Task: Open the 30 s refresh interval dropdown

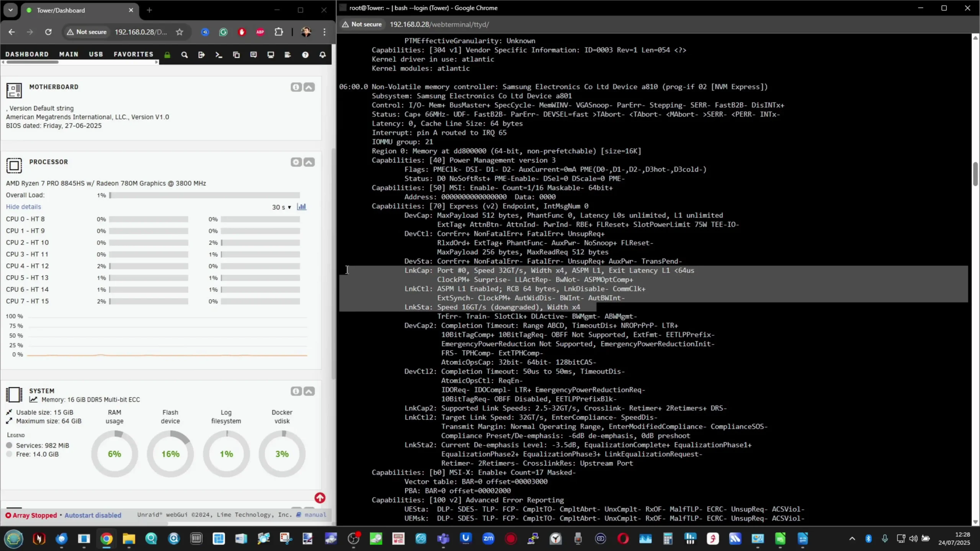Action: 282,207
